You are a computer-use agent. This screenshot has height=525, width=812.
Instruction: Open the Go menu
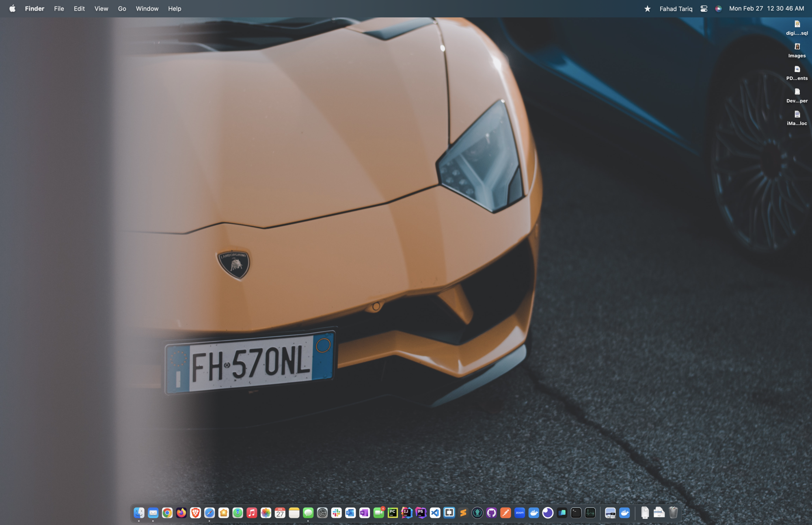pos(122,9)
